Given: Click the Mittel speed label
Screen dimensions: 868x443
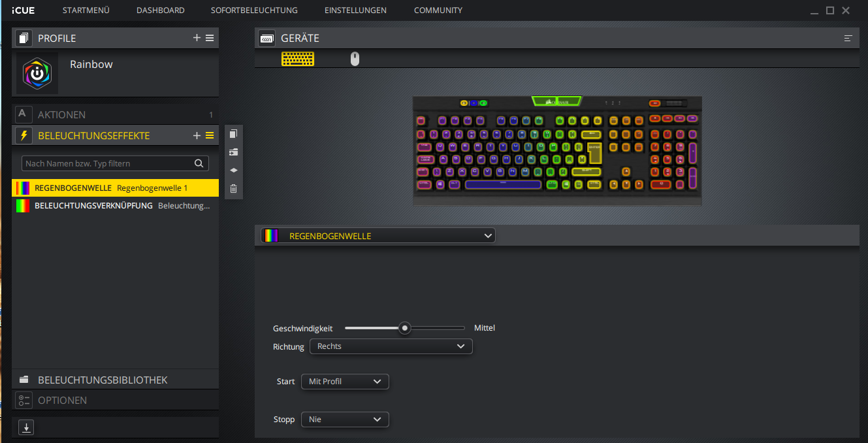Looking at the screenshot, I should [x=485, y=328].
